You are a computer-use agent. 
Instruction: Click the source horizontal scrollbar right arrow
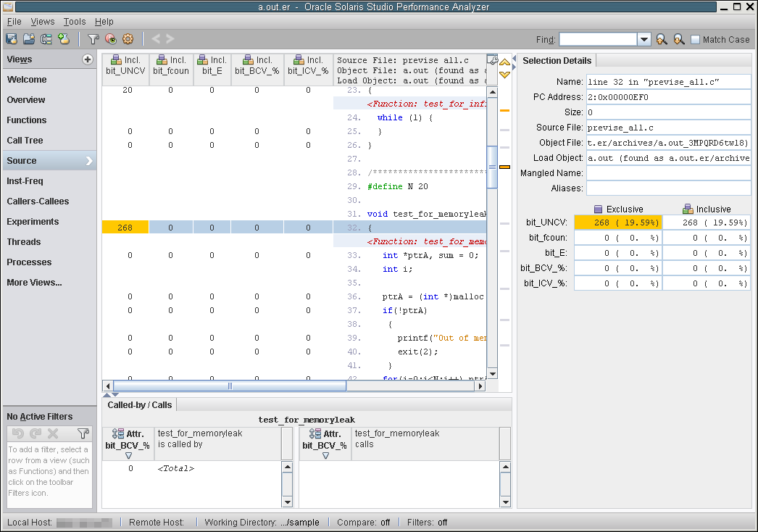[x=480, y=386]
